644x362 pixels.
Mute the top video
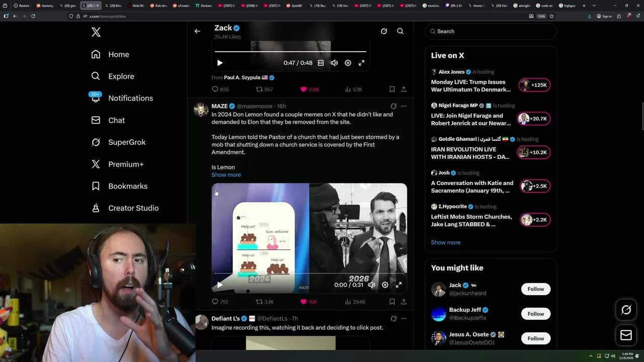click(334, 63)
